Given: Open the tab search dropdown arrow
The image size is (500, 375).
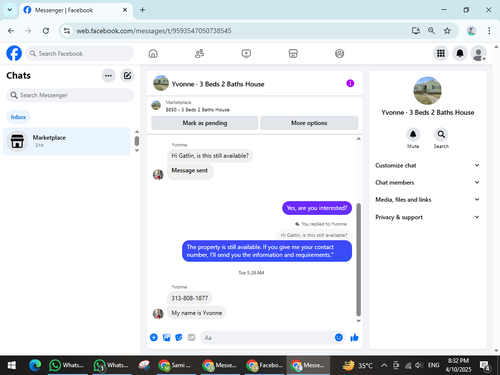Looking at the screenshot, I should click(10, 10).
